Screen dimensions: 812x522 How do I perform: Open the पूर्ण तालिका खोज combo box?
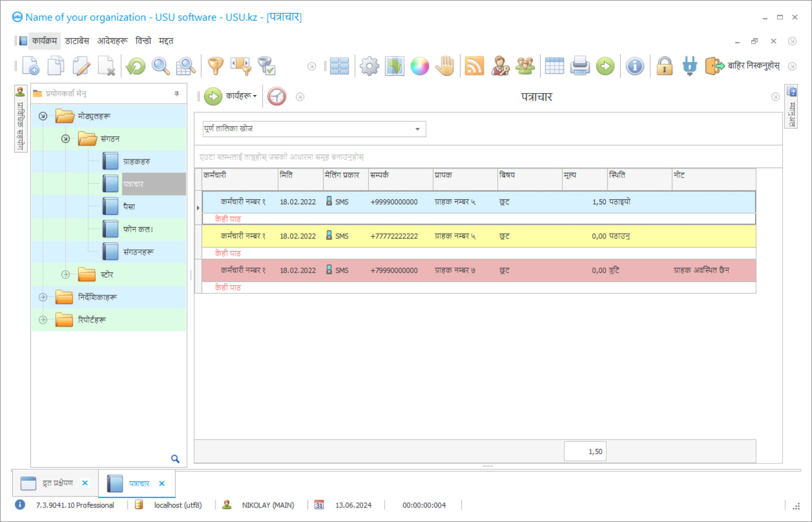coord(314,129)
